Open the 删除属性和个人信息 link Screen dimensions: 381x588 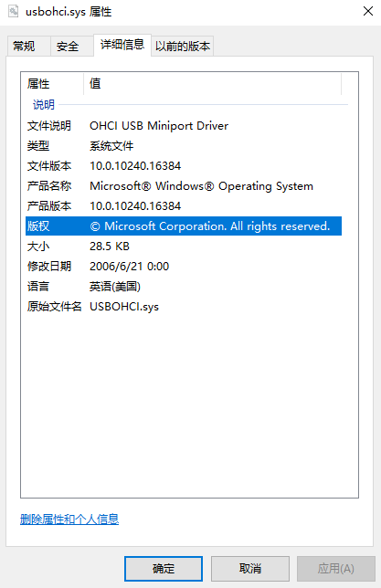coord(69,520)
